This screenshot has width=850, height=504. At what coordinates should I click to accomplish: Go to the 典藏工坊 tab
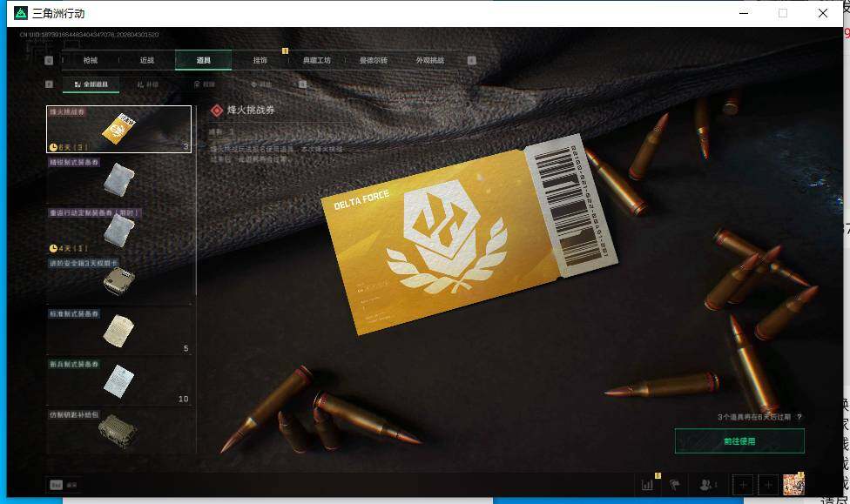[317, 60]
